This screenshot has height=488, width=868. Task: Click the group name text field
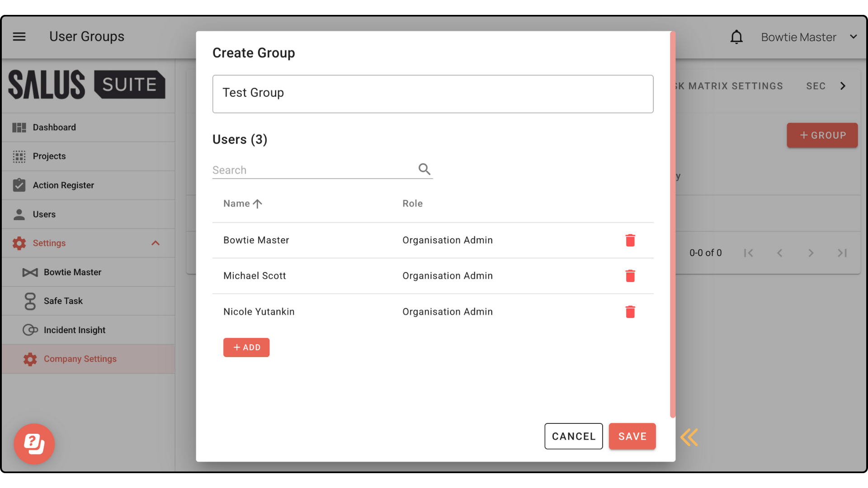(433, 94)
